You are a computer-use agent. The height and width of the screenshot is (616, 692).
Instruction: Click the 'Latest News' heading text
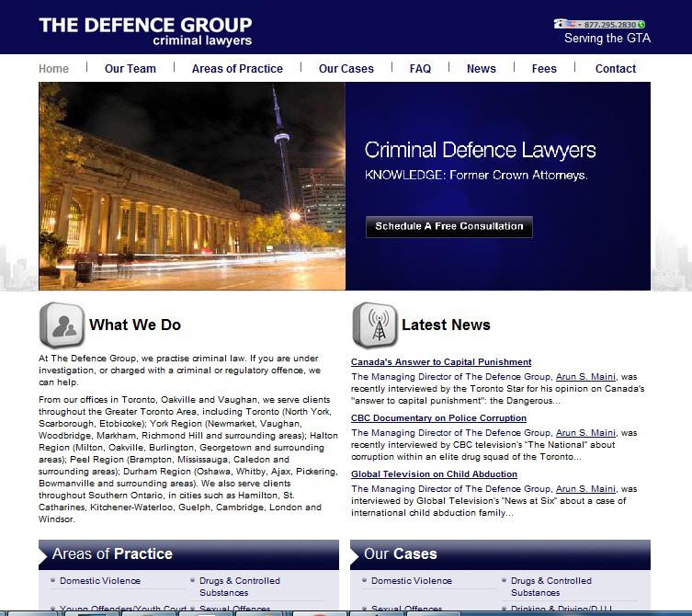pos(447,325)
